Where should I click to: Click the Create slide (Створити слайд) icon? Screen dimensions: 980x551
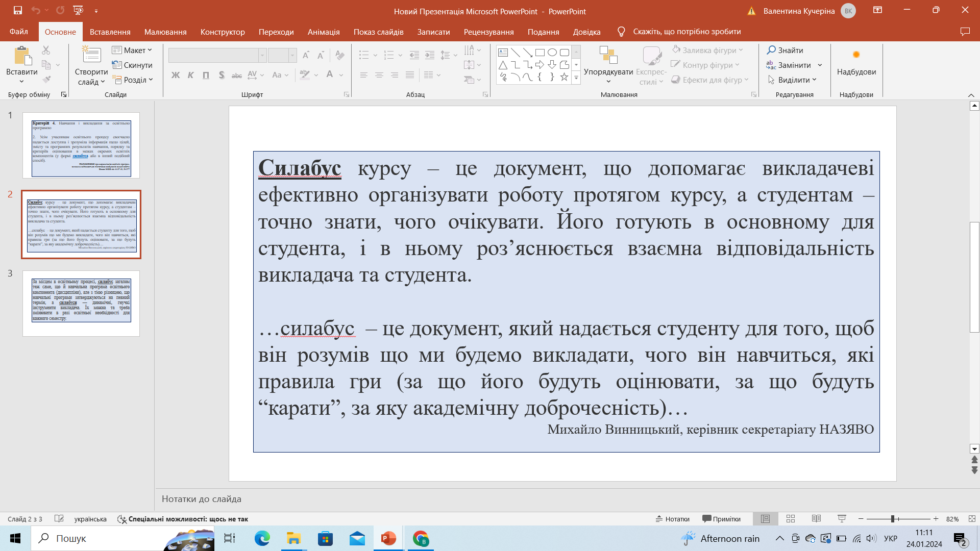91,56
